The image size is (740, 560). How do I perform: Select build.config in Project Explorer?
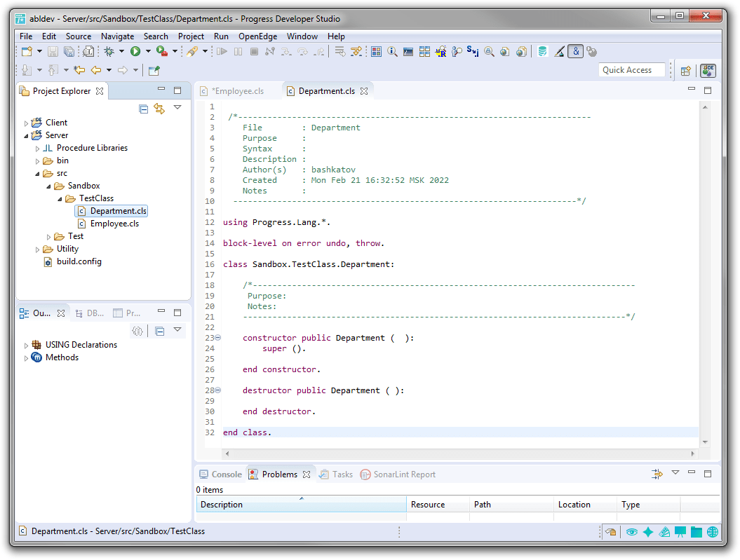point(73,261)
